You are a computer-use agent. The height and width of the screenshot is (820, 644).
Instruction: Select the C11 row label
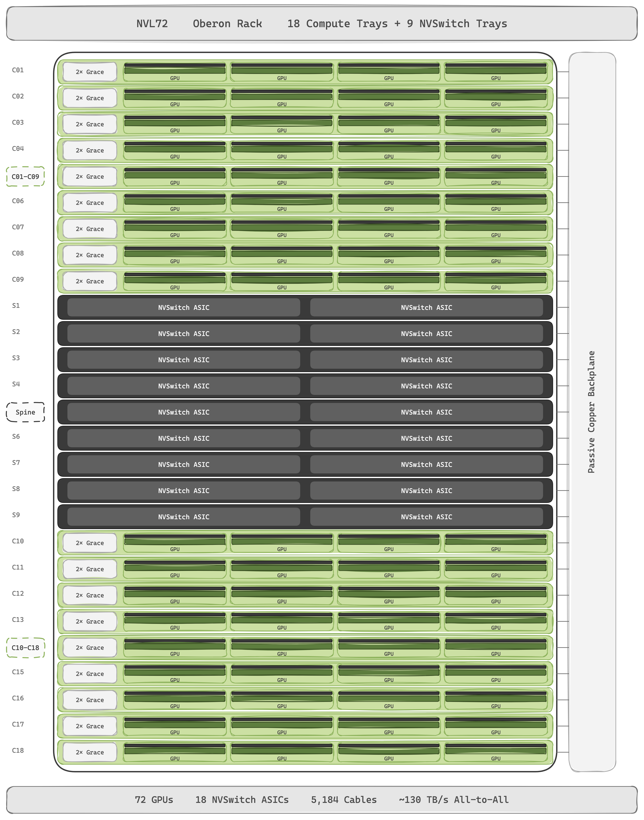click(x=18, y=567)
